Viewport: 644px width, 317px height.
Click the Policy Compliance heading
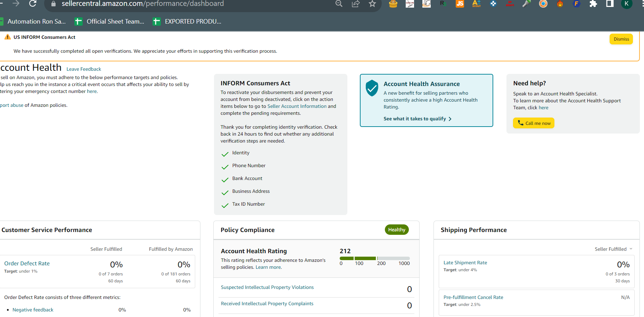(x=248, y=230)
